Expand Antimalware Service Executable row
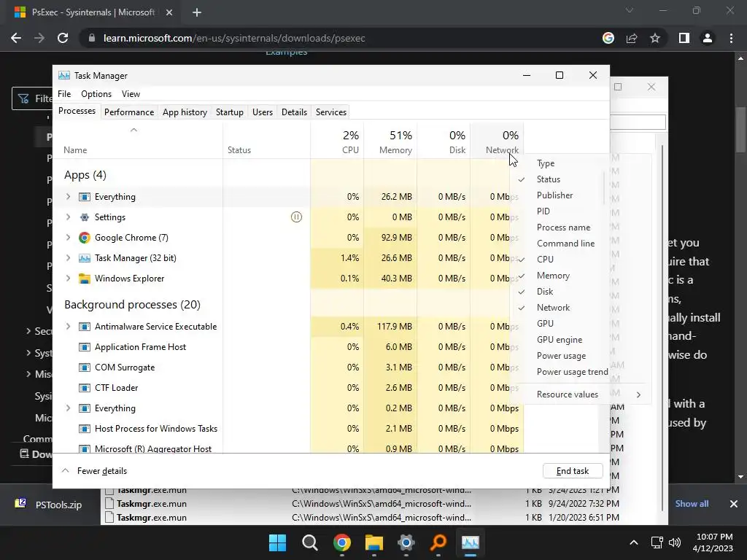The width and height of the screenshot is (747, 560). pyautogui.click(x=68, y=327)
